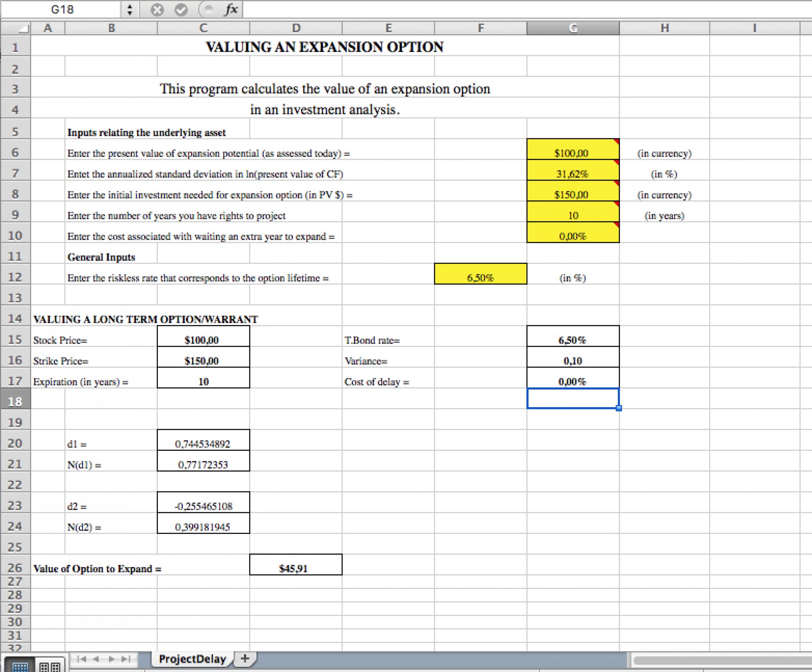Screen dimensions: 812x672
Task: Click the Stock Price value $100,00
Action: point(203,336)
